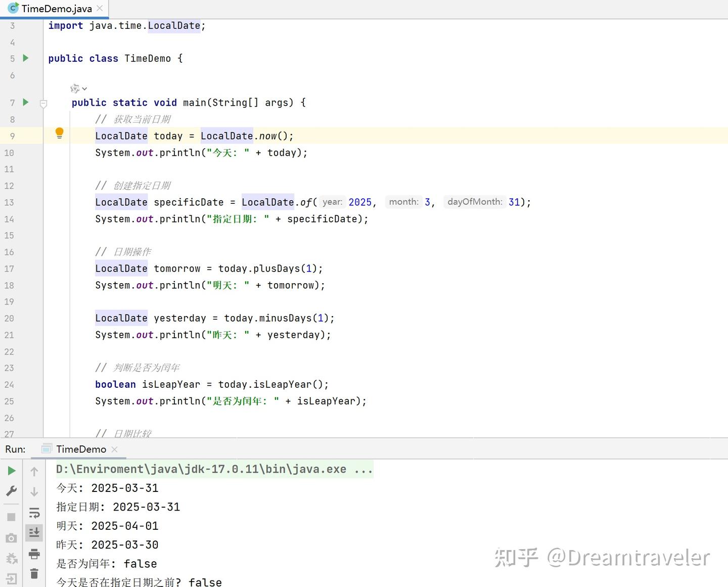Click the bug-with-arrows debugger icon in Run toolbar
728x587 pixels.
(x=11, y=558)
